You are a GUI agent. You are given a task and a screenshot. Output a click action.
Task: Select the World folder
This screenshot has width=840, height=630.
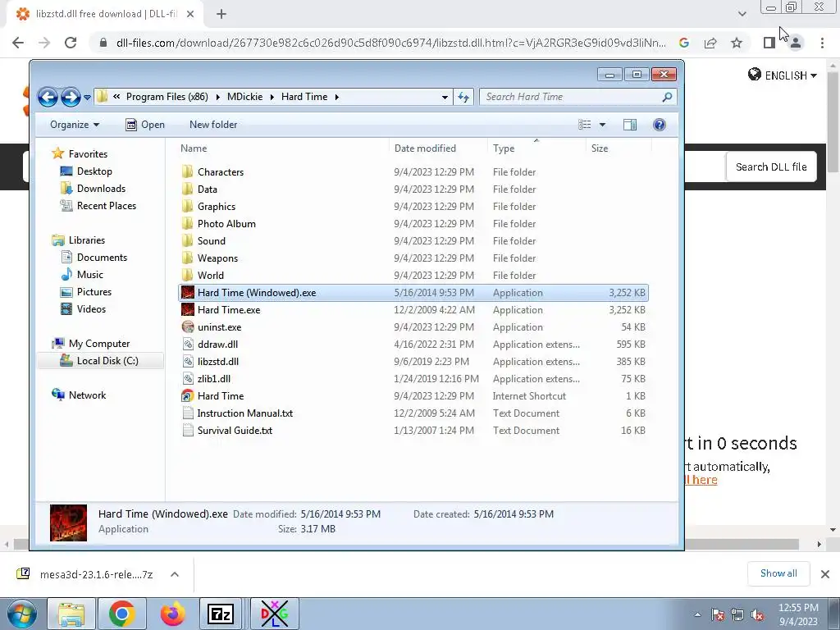[x=413, y=275]
